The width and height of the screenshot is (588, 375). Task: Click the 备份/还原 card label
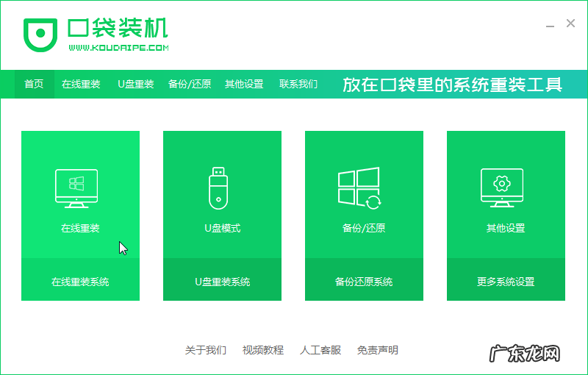point(364,228)
